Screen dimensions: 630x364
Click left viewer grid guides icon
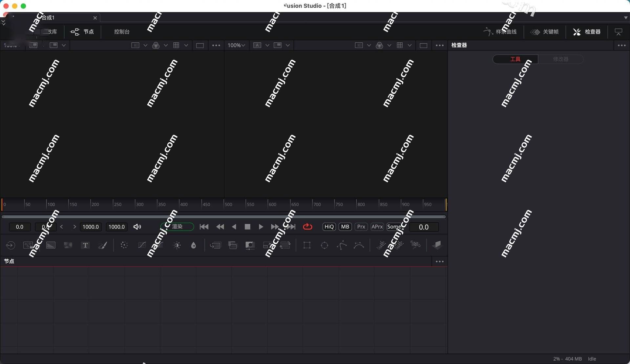pos(176,45)
